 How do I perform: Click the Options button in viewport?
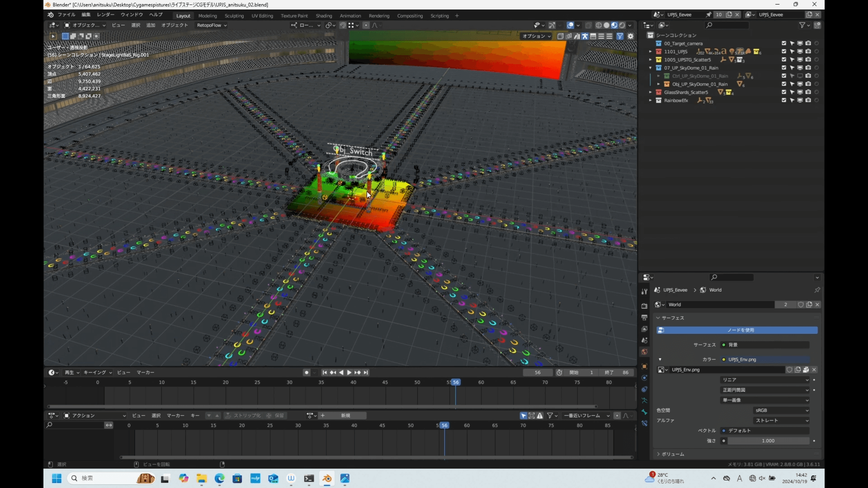[536, 36]
